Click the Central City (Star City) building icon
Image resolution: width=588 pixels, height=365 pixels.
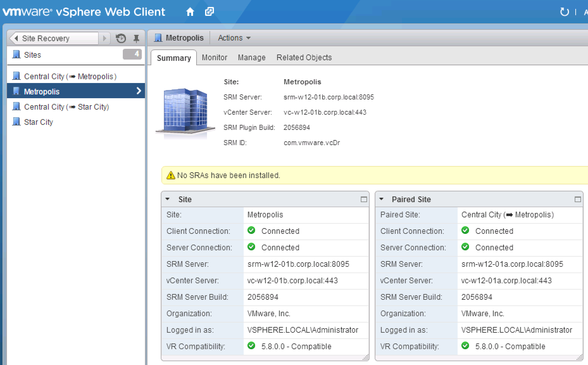coord(16,106)
